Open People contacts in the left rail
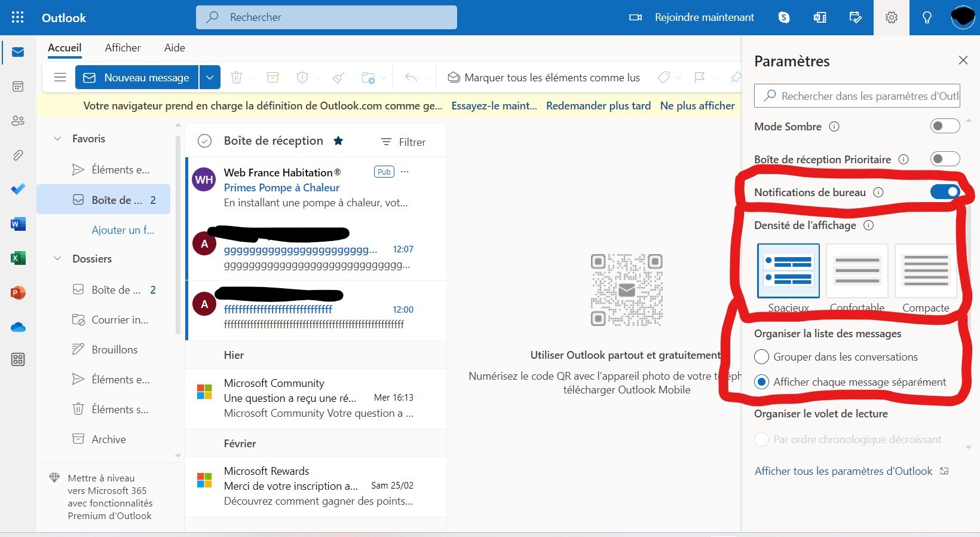This screenshot has width=980, height=537. click(x=18, y=121)
